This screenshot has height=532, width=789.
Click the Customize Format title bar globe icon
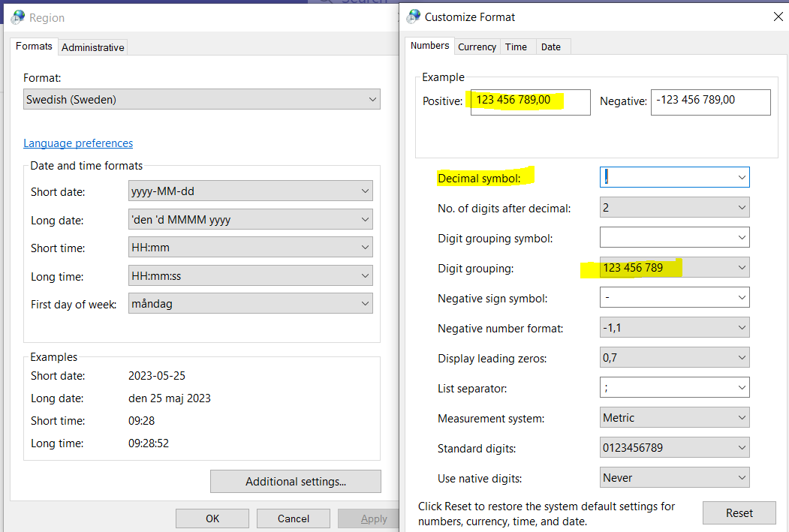coord(412,17)
